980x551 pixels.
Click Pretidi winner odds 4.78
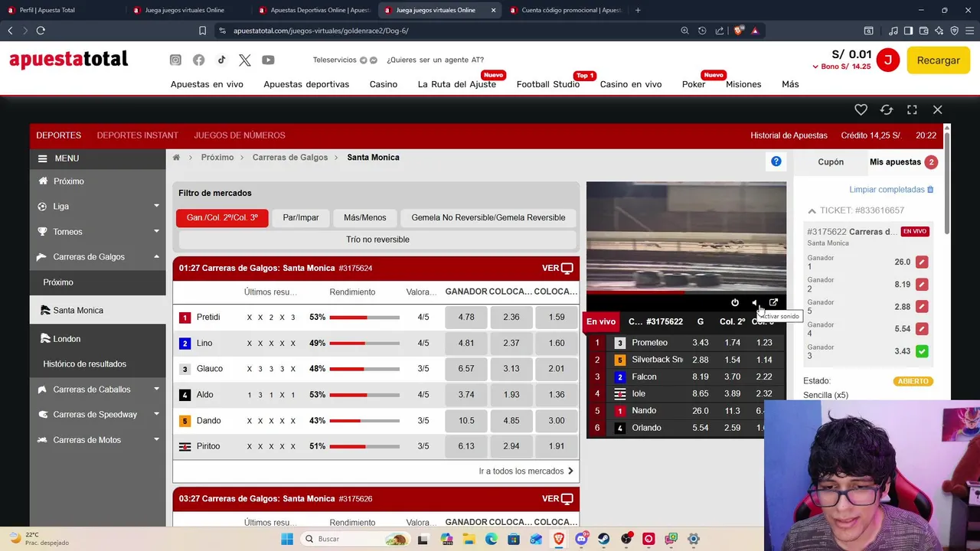[465, 317]
